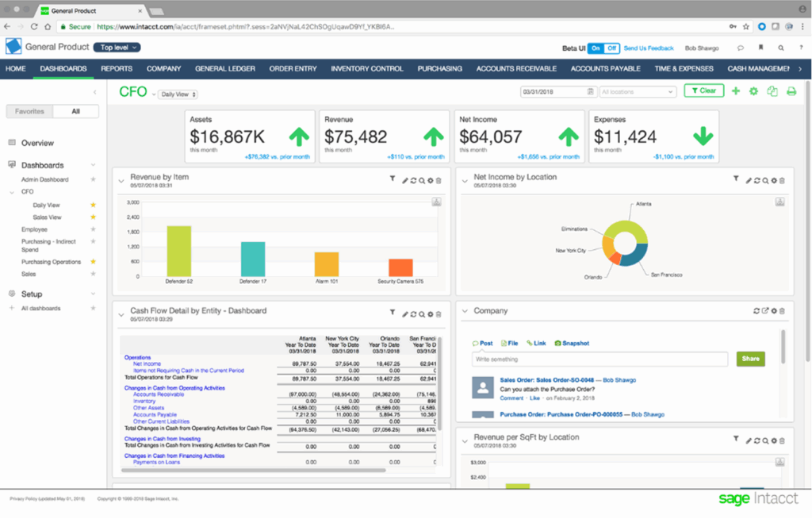The width and height of the screenshot is (812, 519).
Task: Star Daily View as a favorite
Action: point(93,205)
